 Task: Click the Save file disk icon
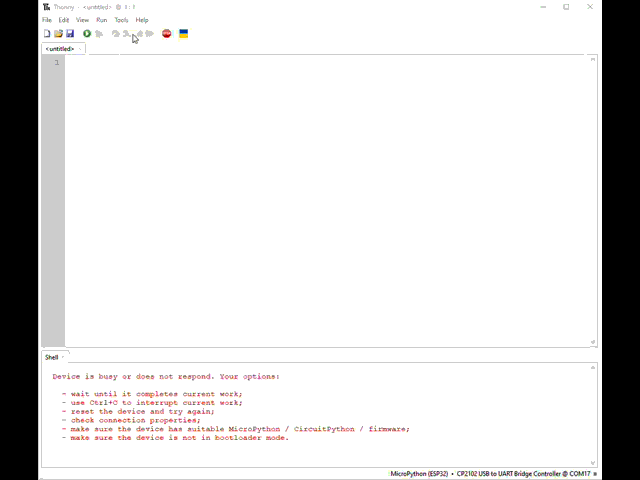coord(70,34)
